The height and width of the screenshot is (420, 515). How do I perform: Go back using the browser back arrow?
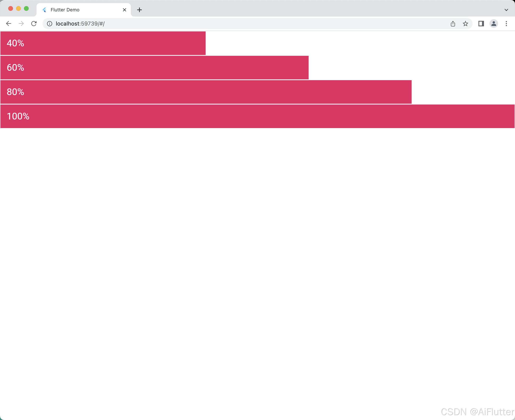tap(9, 23)
